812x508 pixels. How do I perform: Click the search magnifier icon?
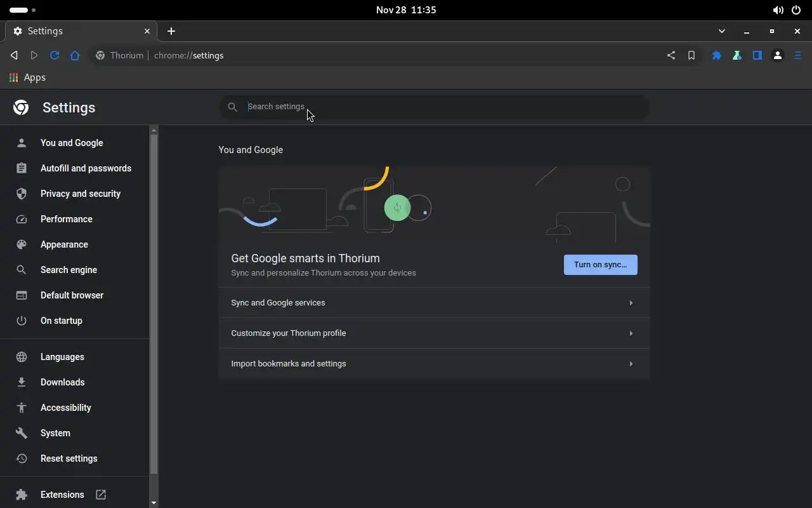233,107
